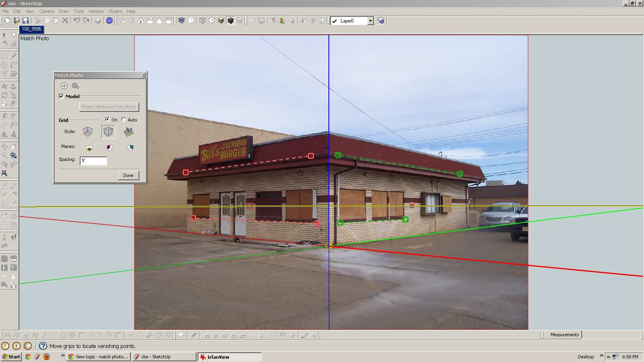Image resolution: width=644 pixels, height=362 pixels.
Task: Toggle the Layer0 checkmark in the layer box
Action: (x=334, y=21)
